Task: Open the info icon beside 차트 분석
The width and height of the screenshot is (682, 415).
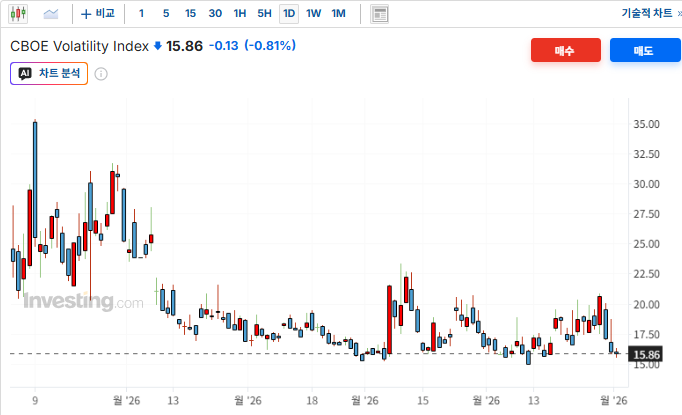Action: [101, 74]
